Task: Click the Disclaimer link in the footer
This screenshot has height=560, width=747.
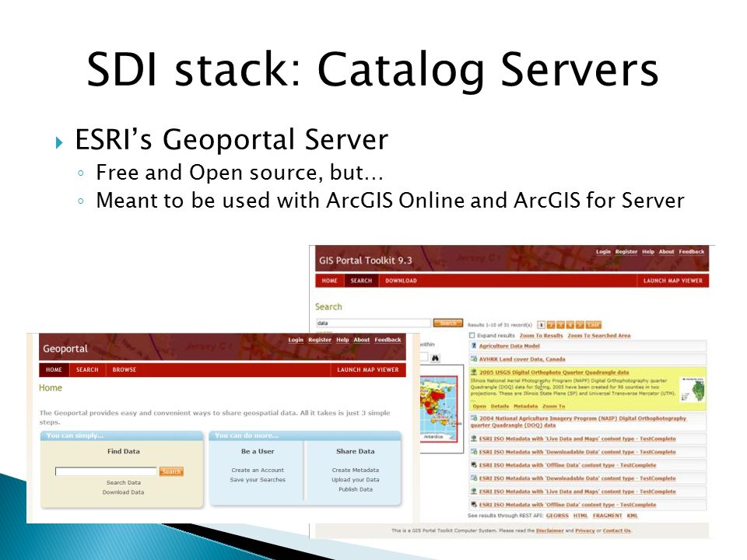Action: tap(550, 530)
